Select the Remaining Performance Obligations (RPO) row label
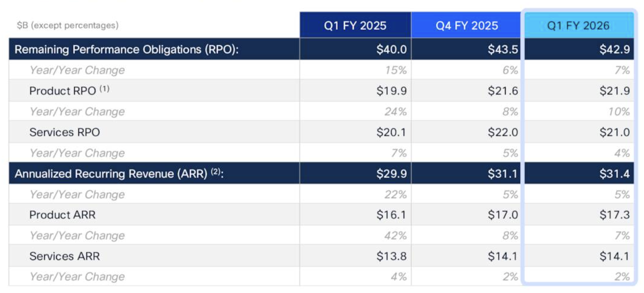This screenshot has width=644, height=293. pos(126,50)
